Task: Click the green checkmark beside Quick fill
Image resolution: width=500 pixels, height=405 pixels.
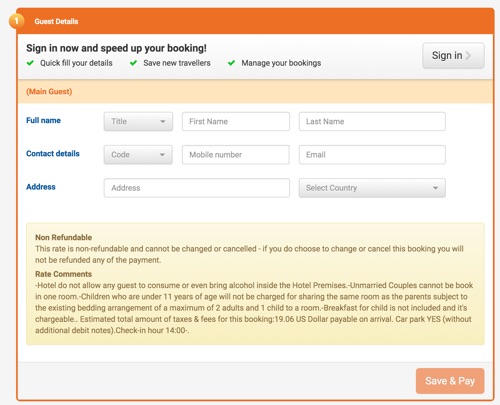Action: (30, 63)
